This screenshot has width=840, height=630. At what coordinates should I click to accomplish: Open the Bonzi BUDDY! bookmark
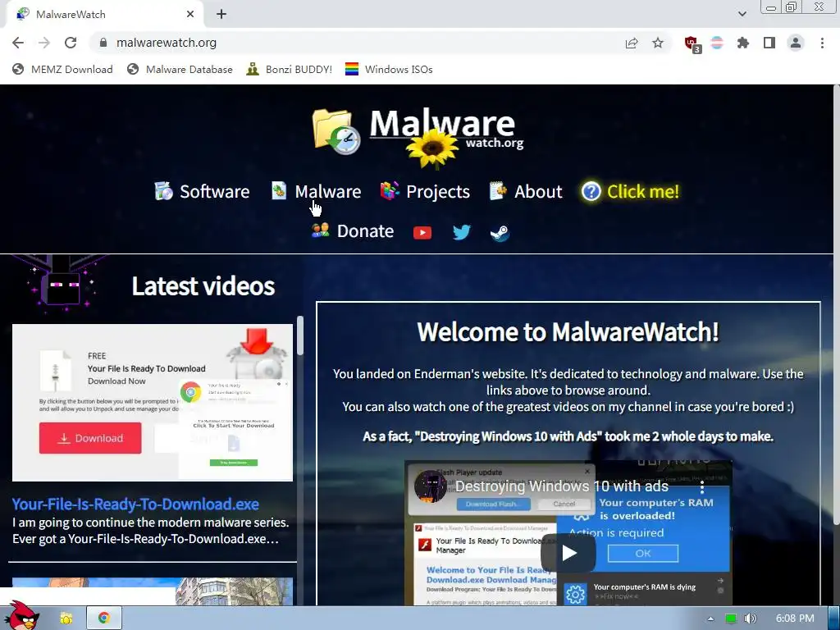tap(290, 69)
